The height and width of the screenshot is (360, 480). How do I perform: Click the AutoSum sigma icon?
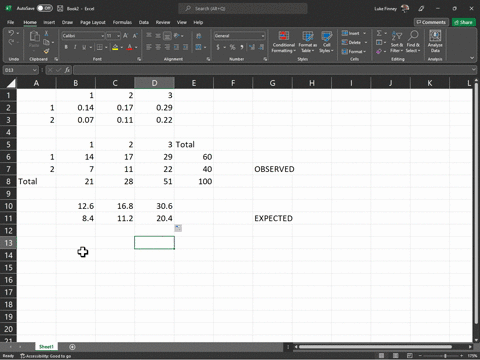[379, 33]
